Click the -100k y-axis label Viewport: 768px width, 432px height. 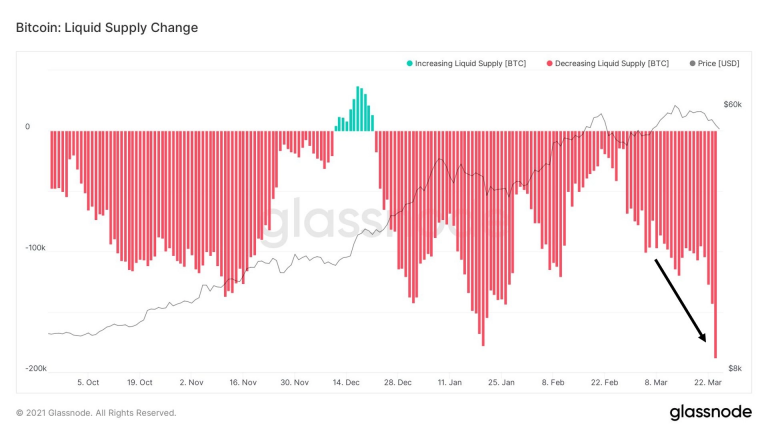point(35,248)
